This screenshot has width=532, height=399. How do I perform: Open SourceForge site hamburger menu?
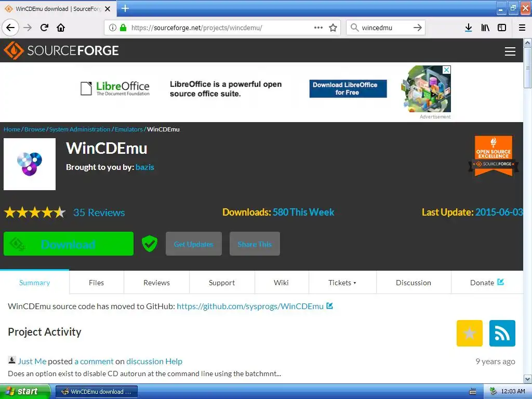[x=510, y=51]
